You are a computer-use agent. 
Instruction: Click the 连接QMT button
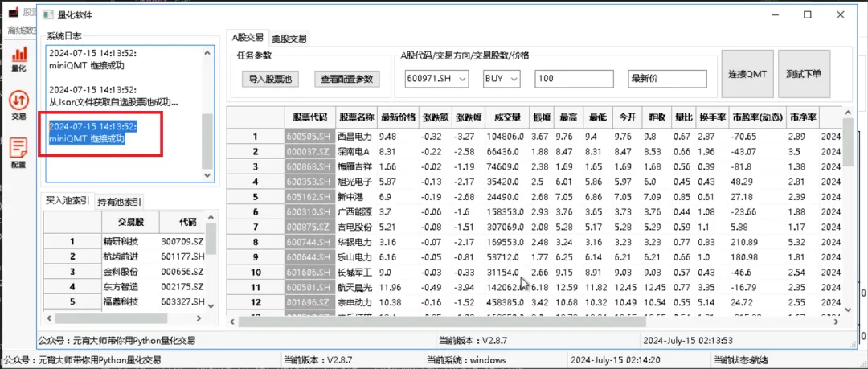coord(747,74)
